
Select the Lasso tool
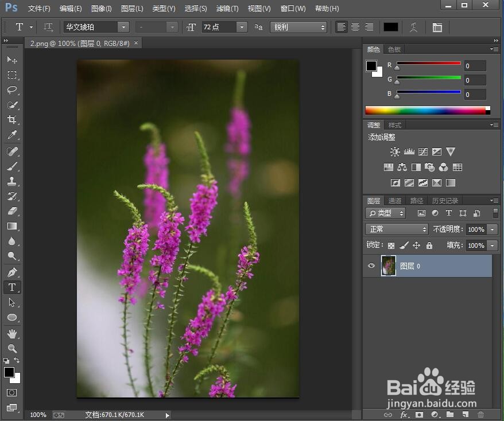[12, 90]
